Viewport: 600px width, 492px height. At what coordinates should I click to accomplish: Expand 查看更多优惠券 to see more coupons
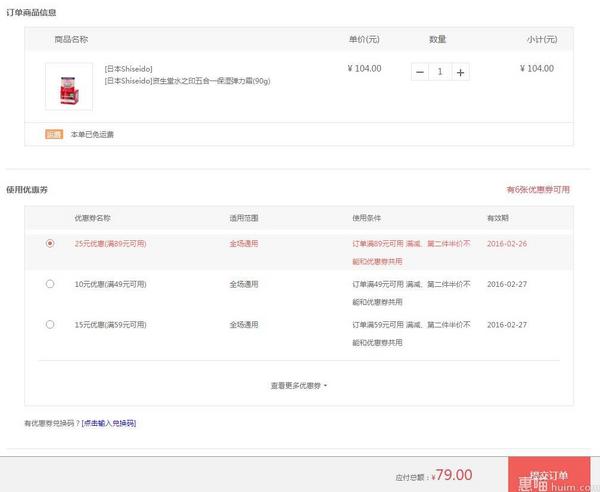click(299, 386)
